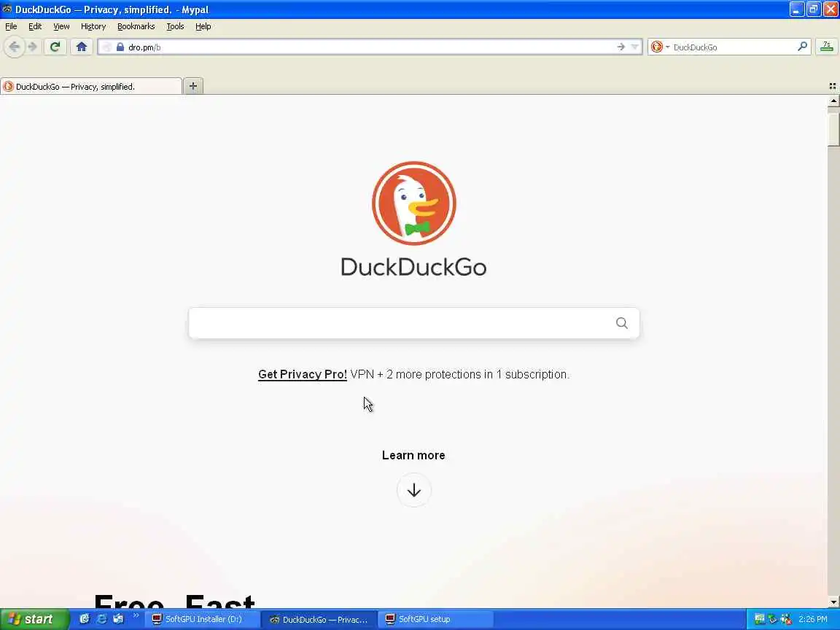Image resolution: width=840 pixels, height=630 pixels.
Task: Open the Help menu
Action: pyautogui.click(x=203, y=26)
